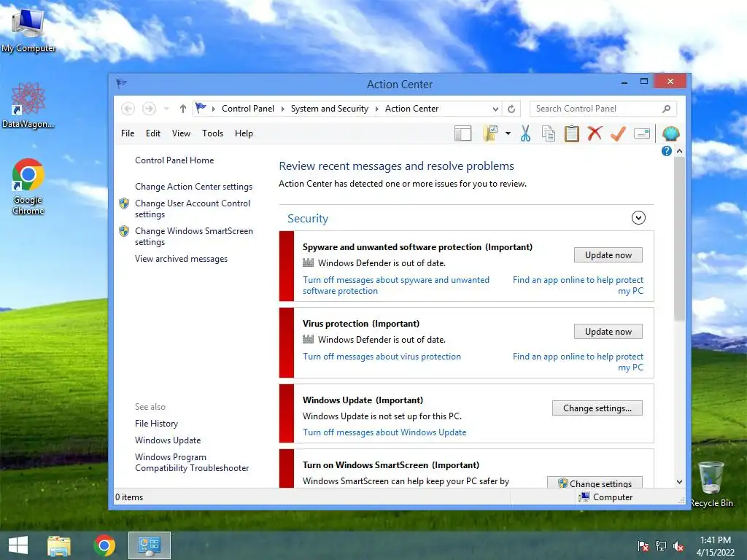Open the Help menu
747x560 pixels.
pos(244,133)
